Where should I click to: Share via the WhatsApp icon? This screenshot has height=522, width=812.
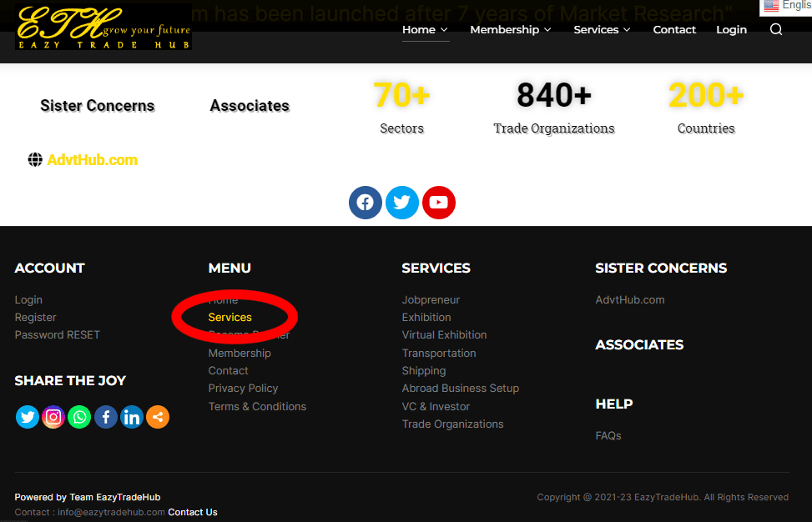tap(79, 417)
